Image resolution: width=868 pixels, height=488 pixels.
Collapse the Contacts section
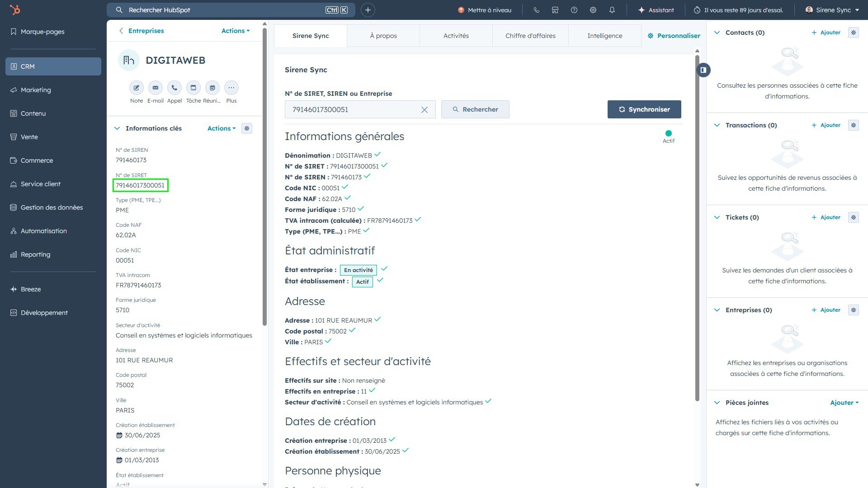[x=717, y=33]
